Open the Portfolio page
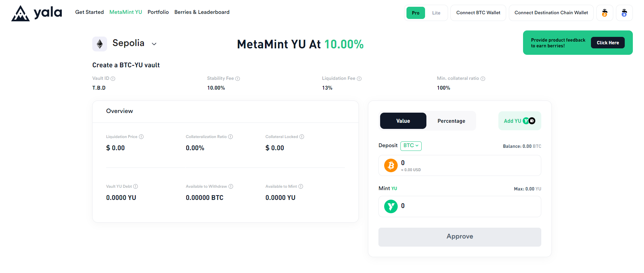Image resolution: width=644 pixels, height=273 pixels. pyautogui.click(x=158, y=12)
